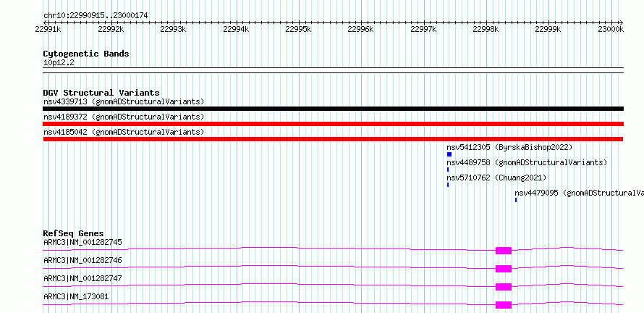The height and width of the screenshot is (313, 644).
Task: Click the magenta exon of NM_173081
Action: pyautogui.click(x=504, y=305)
